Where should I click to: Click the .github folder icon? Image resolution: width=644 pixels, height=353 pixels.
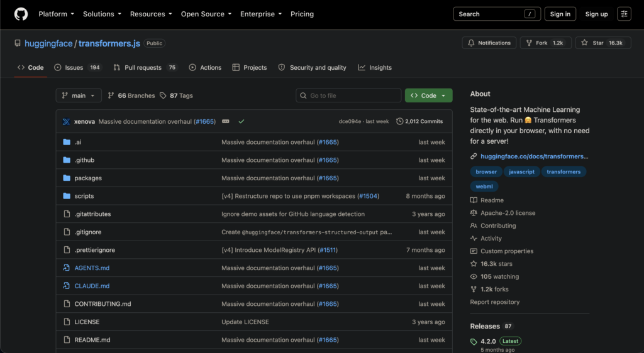[67, 160]
